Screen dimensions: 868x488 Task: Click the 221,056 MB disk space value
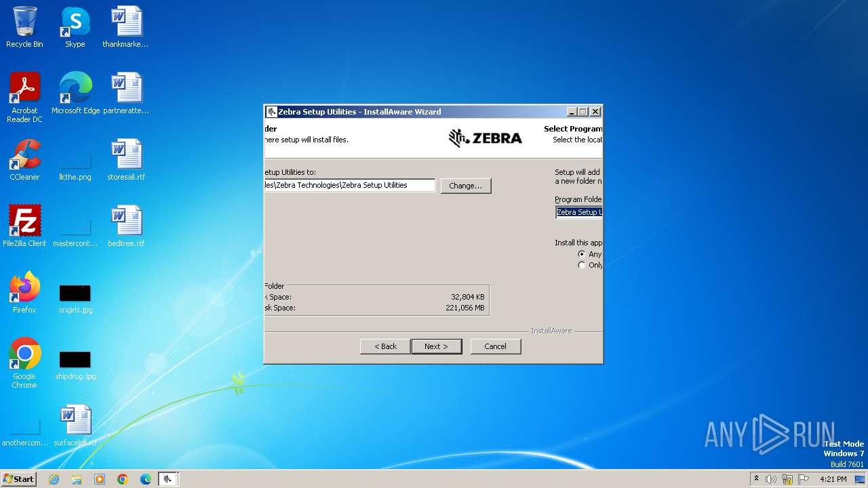click(x=465, y=308)
